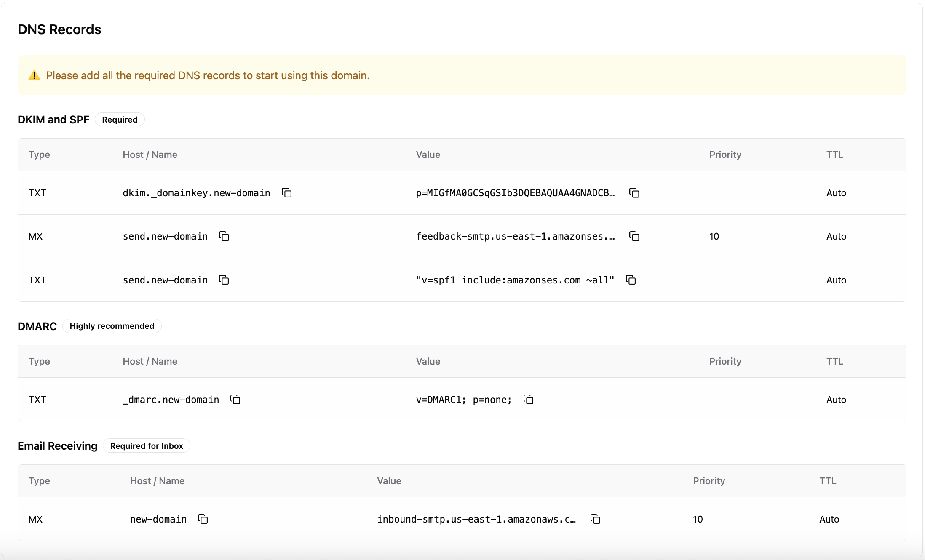The width and height of the screenshot is (925, 560).
Task: Copy the dkim._domainkey.new-domain host name
Action: pos(286,193)
